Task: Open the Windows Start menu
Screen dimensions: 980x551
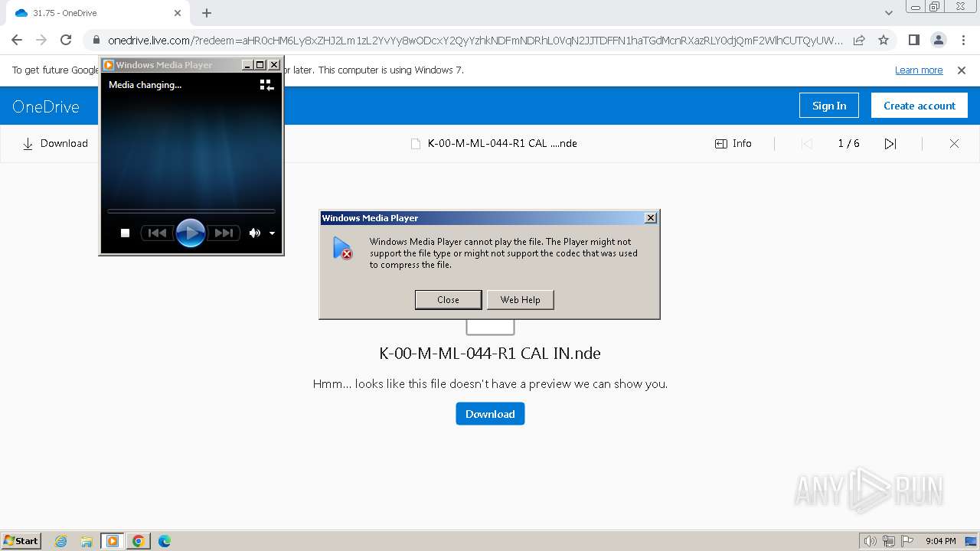Action: coord(21,540)
